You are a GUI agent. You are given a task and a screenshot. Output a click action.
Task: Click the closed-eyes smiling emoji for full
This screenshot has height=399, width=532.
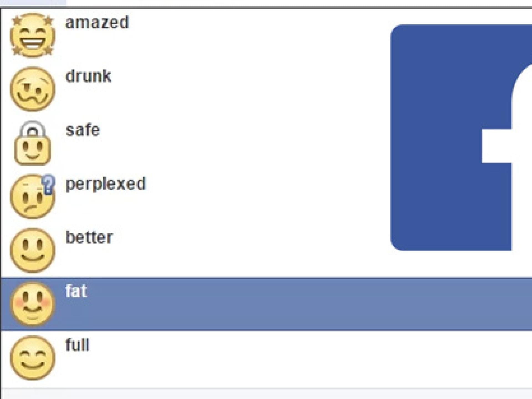(x=32, y=358)
